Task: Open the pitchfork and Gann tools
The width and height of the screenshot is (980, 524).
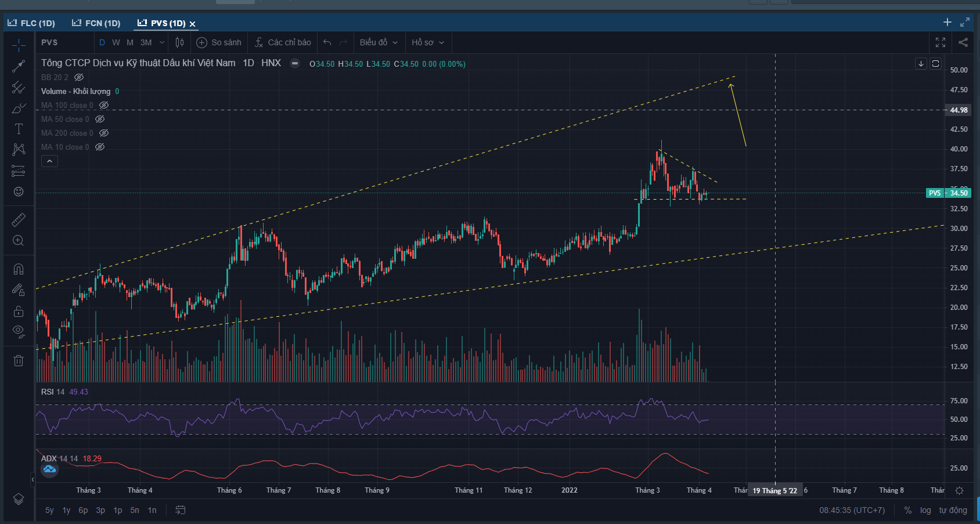Action: coord(19,87)
